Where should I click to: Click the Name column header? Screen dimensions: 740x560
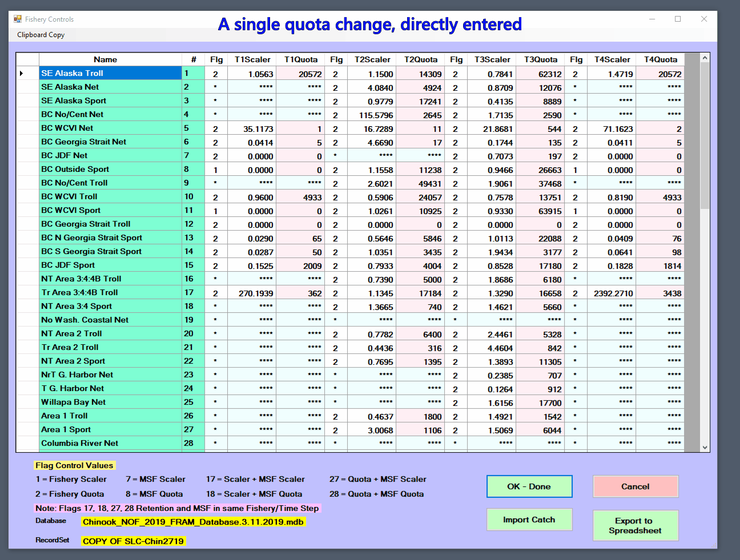pyautogui.click(x=110, y=59)
